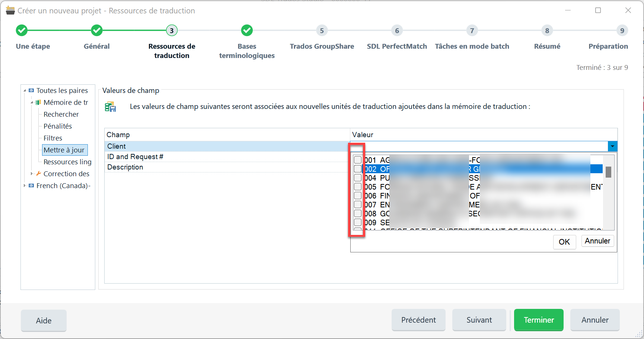Viewport: 644px width, 339px height.
Task: Open the Une étape step label
Action: [x=33, y=46]
